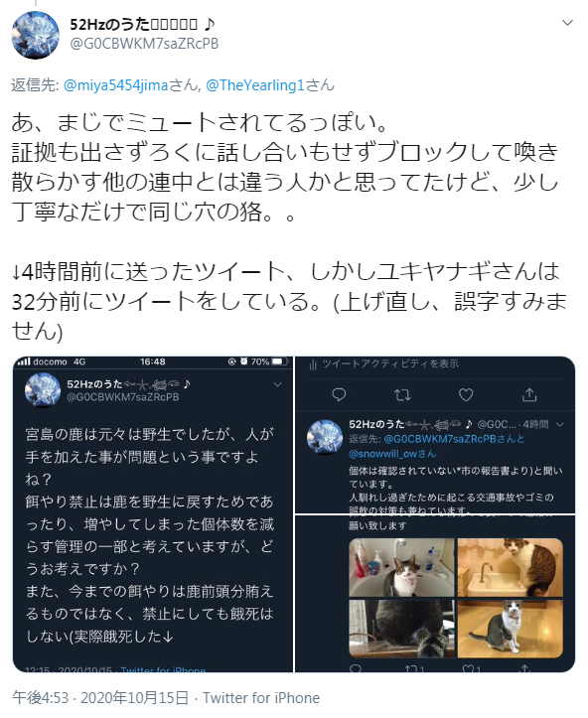
Task: Click the tweet activity bar chart icon
Action: (x=313, y=364)
